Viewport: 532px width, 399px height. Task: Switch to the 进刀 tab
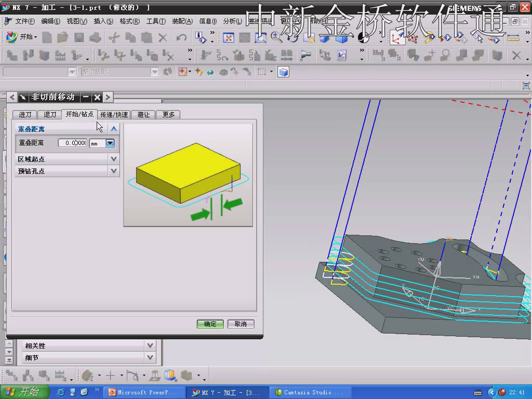[25, 115]
